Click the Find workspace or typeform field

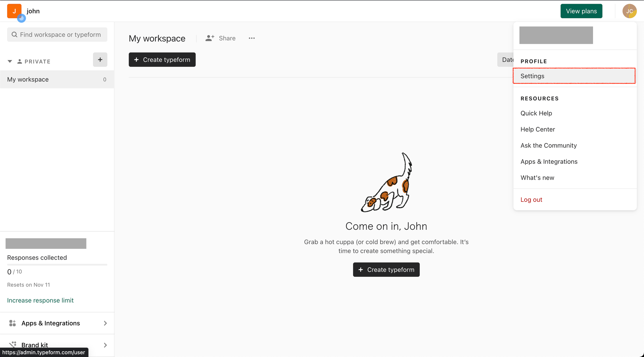(57, 35)
